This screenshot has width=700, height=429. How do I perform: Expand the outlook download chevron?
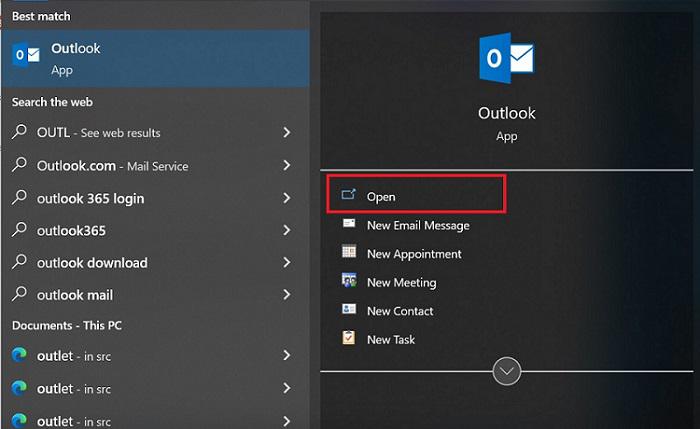coord(287,262)
